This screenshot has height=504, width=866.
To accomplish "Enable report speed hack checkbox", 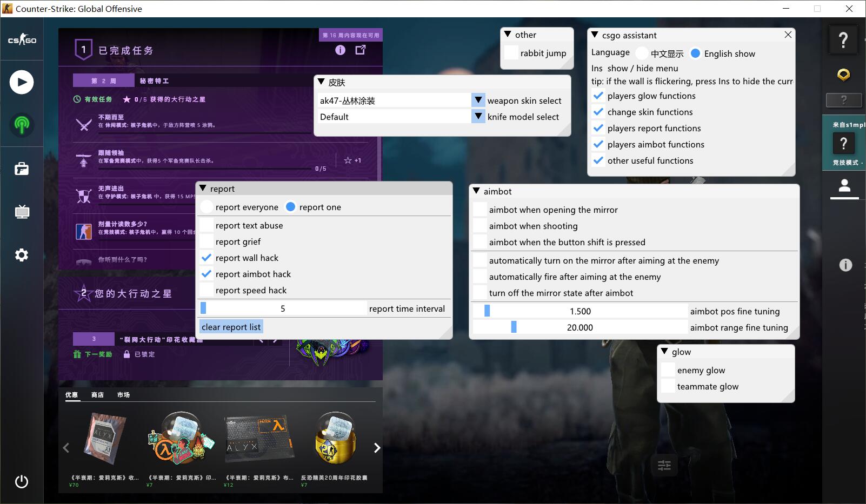I will (206, 290).
